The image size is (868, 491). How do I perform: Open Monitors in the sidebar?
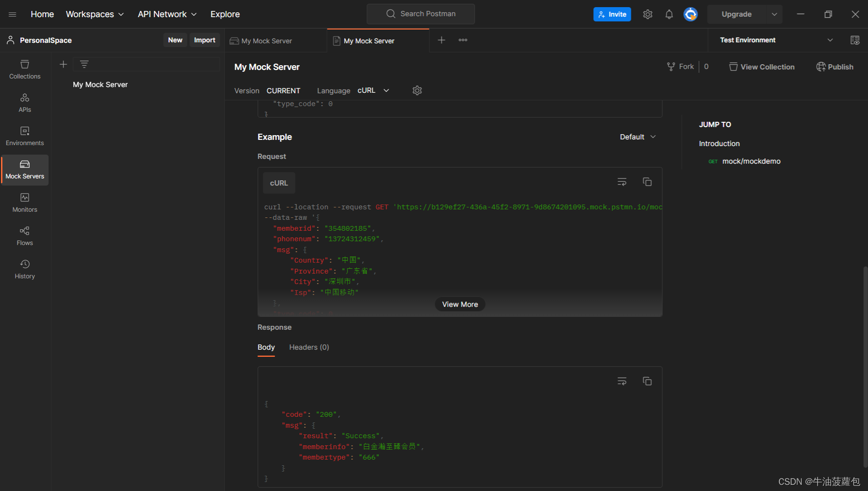[x=25, y=203]
